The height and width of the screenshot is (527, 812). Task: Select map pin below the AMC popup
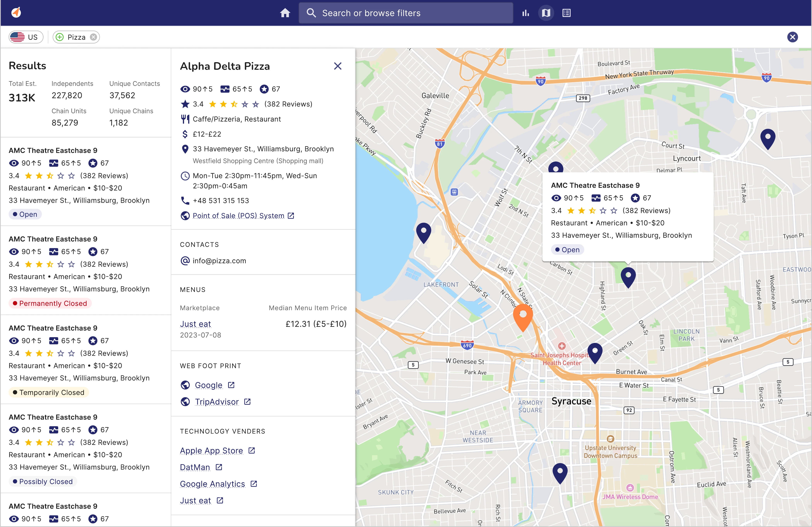(628, 277)
